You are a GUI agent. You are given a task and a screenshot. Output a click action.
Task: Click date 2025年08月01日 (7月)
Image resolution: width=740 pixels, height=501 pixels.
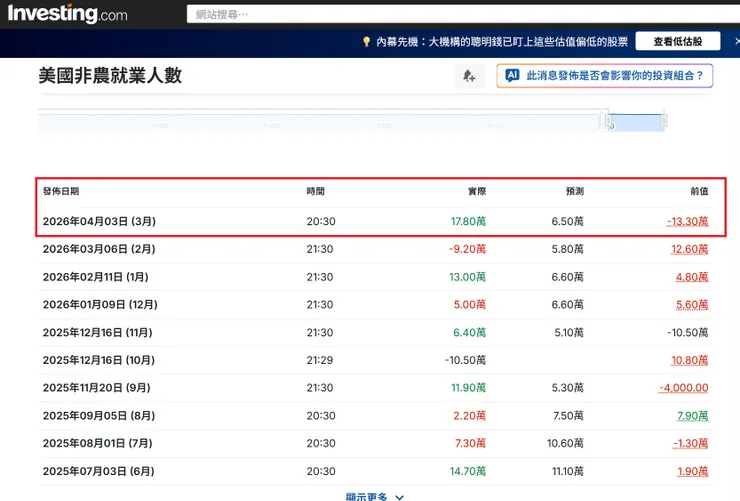(98, 443)
